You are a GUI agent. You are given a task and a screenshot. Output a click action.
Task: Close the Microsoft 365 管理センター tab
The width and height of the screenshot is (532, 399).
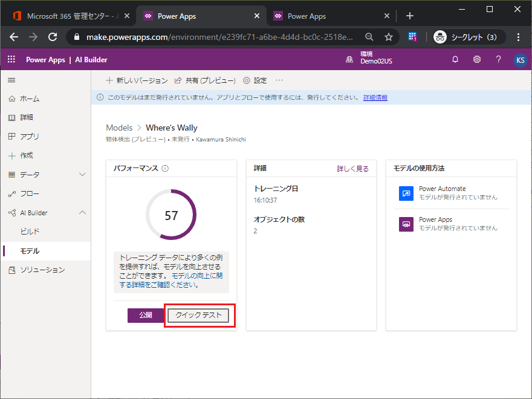tap(126, 16)
